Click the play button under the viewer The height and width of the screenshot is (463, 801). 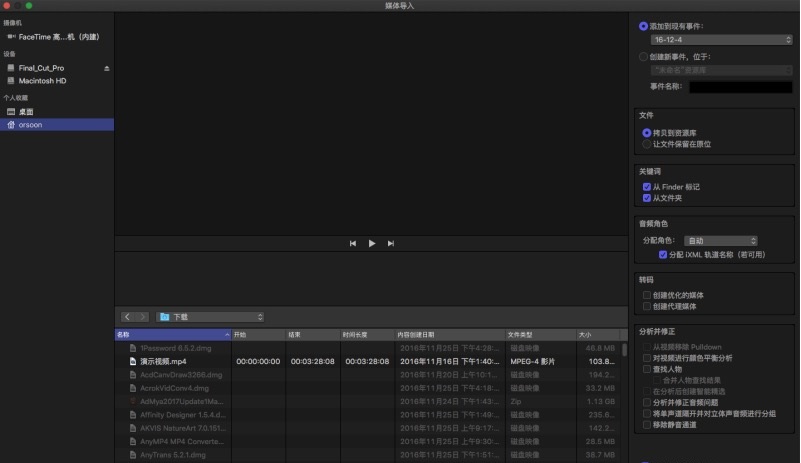(x=372, y=243)
